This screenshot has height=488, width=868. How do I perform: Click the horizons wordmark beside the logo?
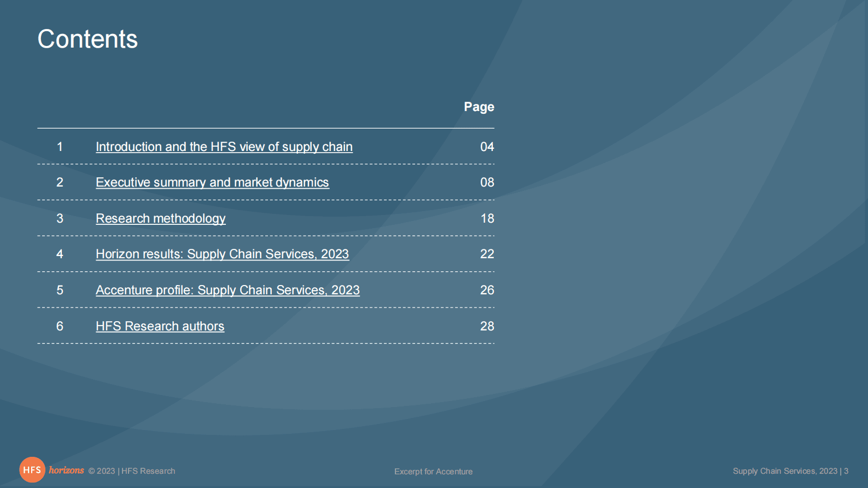tap(66, 470)
